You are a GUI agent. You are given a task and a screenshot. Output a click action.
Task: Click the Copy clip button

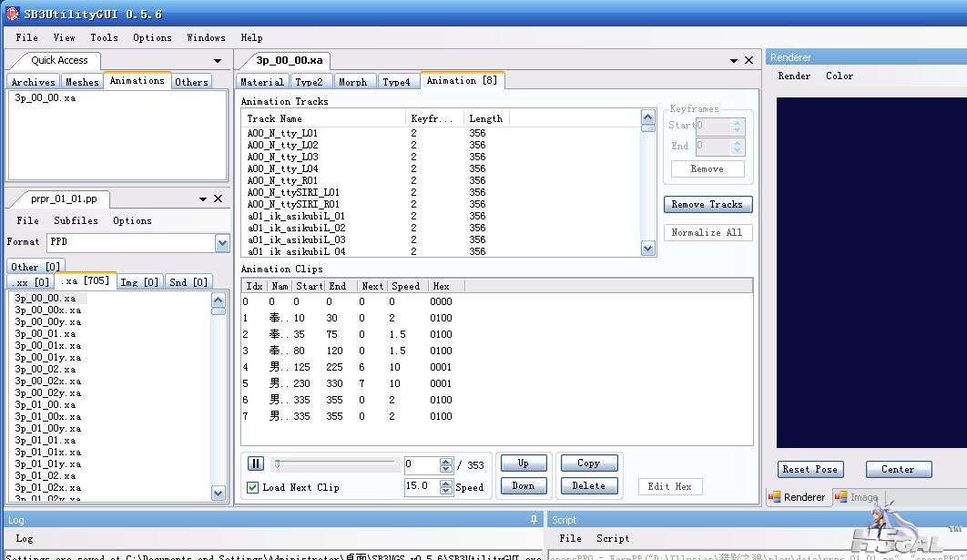(x=588, y=463)
